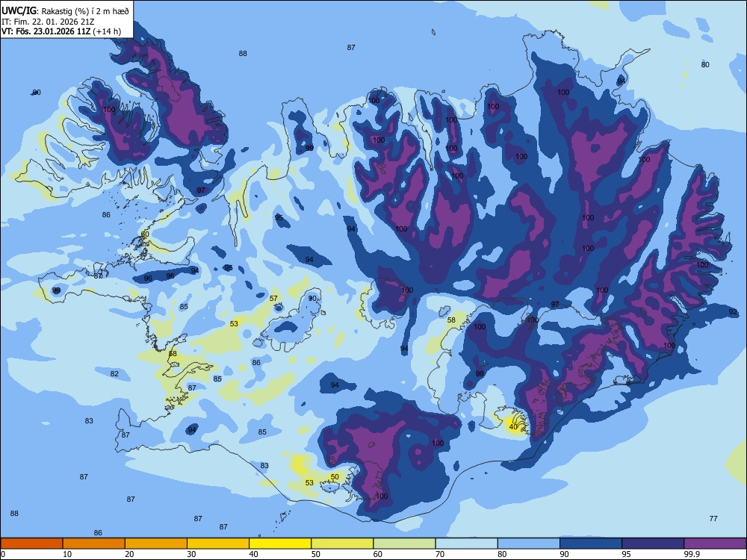The width and height of the screenshot is (747, 560).
Task: Click the dark orange 0–10 legend swatch
Action: 31,544
